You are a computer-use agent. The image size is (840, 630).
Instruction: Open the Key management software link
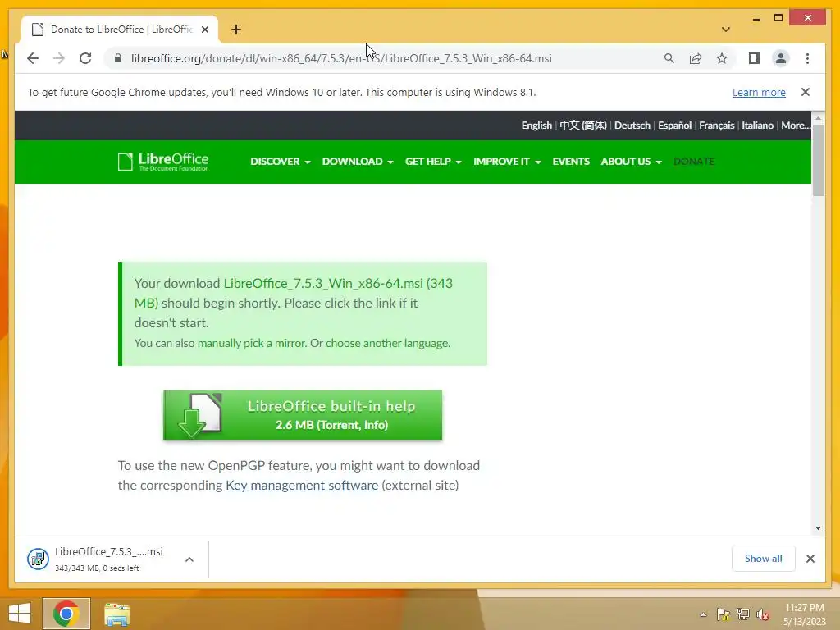click(x=302, y=486)
